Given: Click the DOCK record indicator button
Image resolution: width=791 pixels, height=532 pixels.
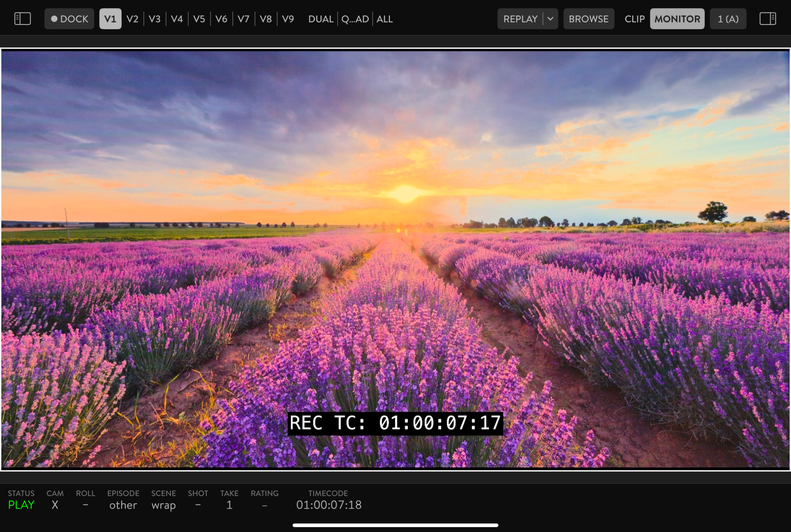Looking at the screenshot, I should pyautogui.click(x=69, y=19).
